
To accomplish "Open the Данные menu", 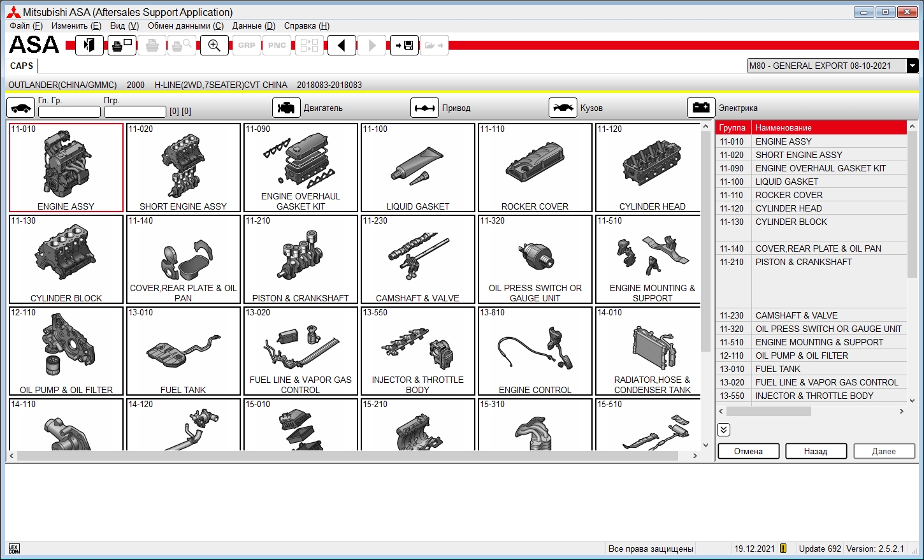I will tap(254, 25).
